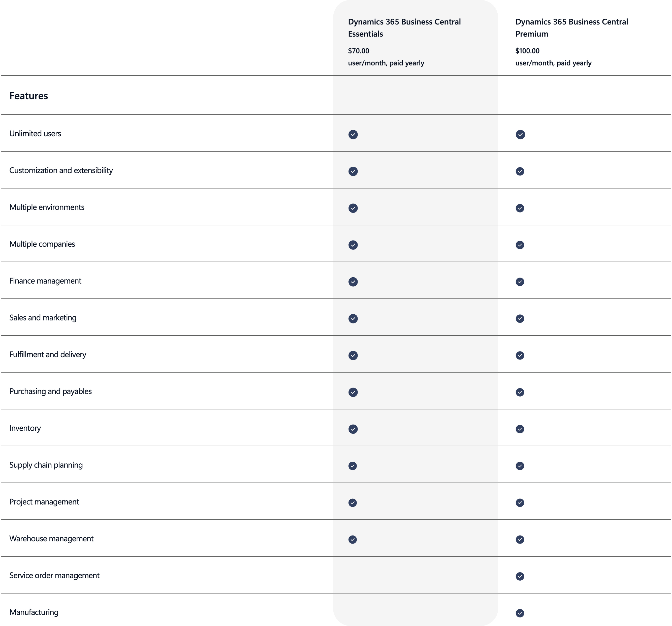Click Premium checkmark for Fulfillment and delivery
This screenshot has width=672, height=626.
(520, 356)
